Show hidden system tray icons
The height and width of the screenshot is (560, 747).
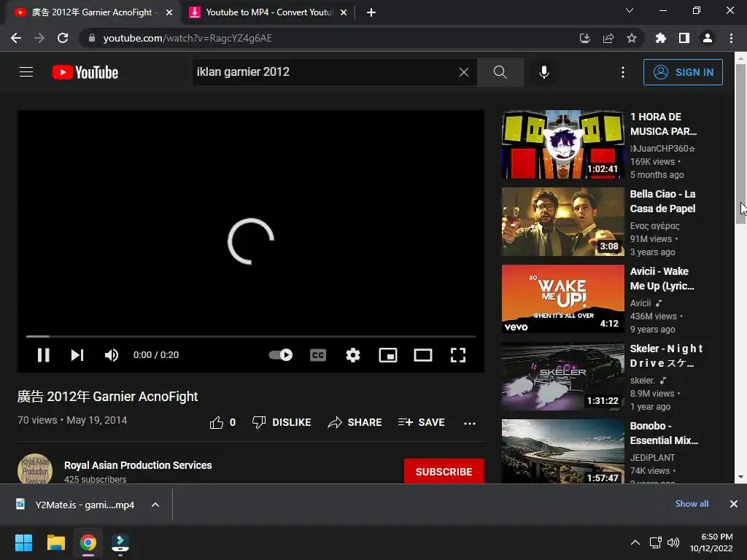click(635, 542)
